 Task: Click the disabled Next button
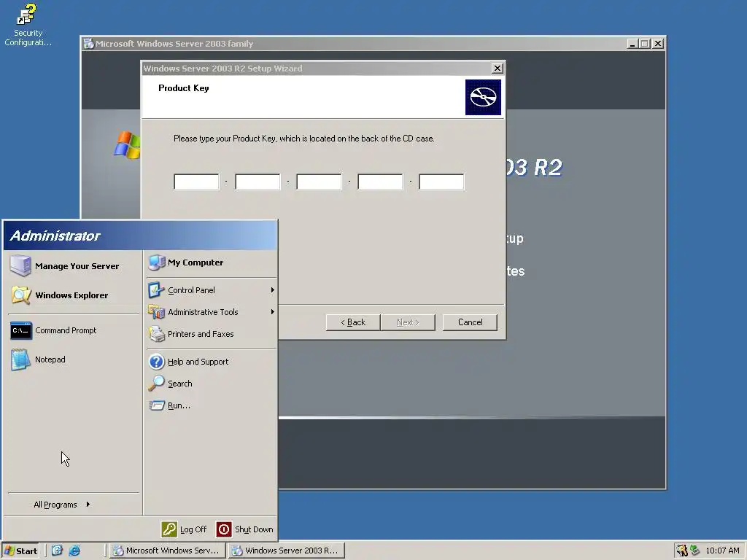coord(408,322)
